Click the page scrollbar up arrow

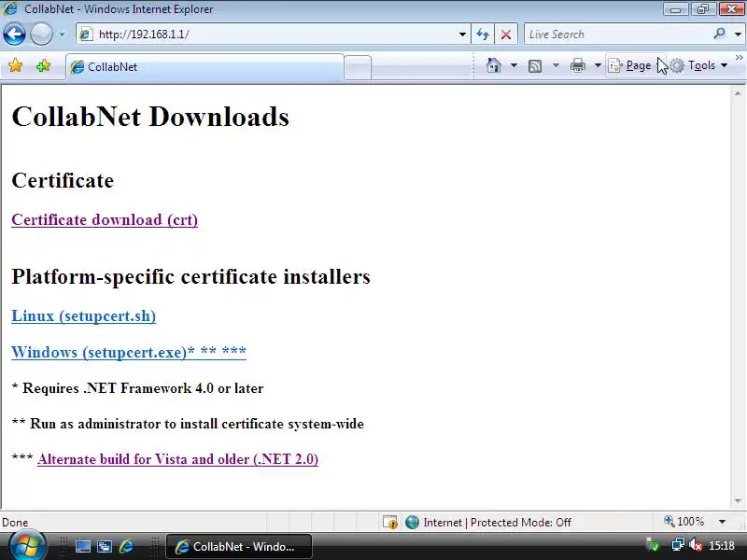[x=738, y=94]
